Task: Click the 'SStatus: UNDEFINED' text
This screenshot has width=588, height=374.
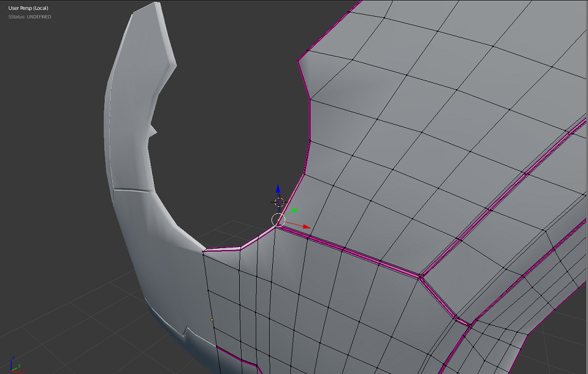Action: click(x=30, y=16)
